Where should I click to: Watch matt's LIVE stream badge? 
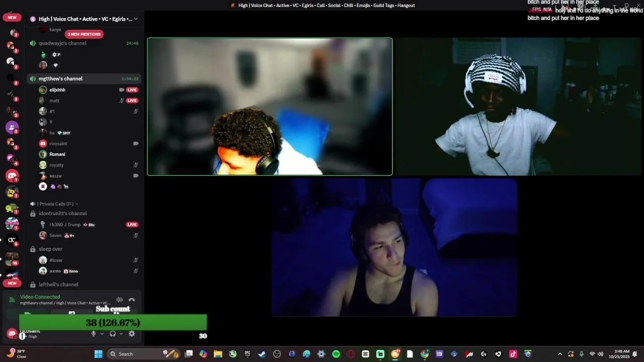[132, 101]
